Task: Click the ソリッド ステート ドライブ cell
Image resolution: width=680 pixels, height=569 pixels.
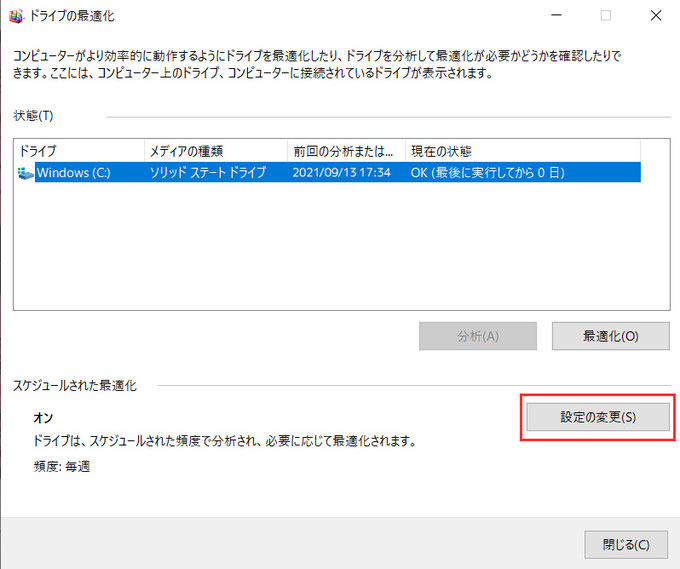Action: [x=208, y=173]
